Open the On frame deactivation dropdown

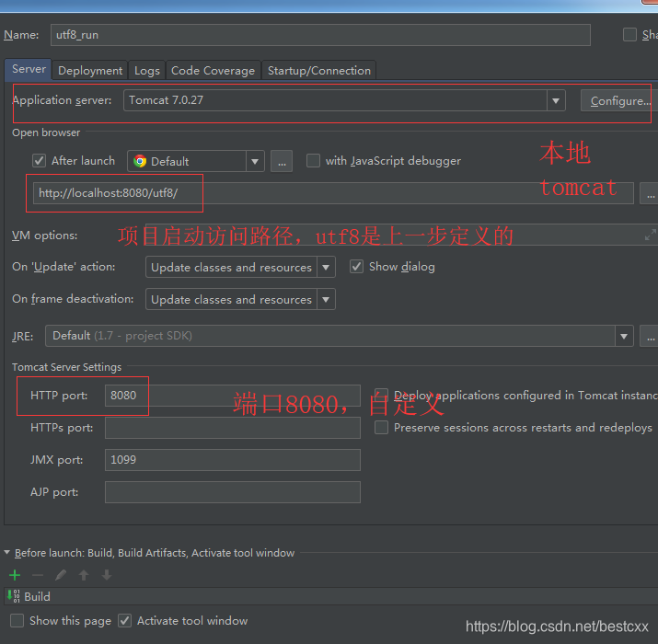click(x=240, y=299)
